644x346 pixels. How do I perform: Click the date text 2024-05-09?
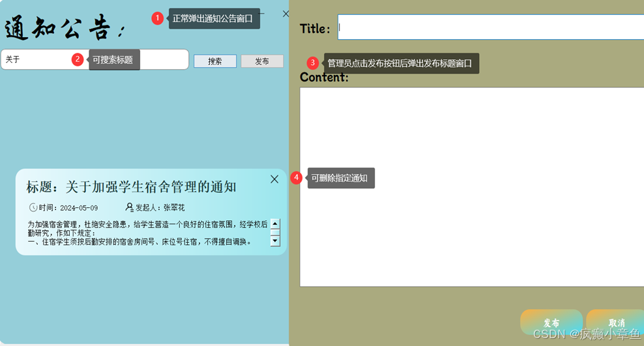79,208
